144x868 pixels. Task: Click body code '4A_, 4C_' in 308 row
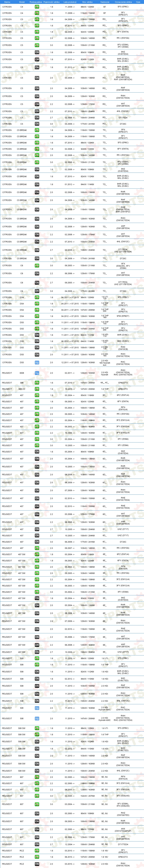pos(105,383)
